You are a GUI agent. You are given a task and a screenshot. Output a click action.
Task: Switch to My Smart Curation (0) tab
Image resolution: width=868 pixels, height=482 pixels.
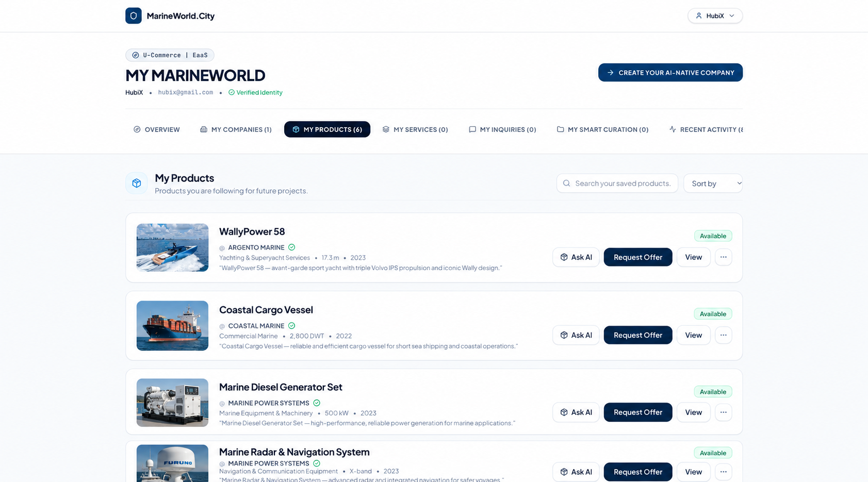(x=602, y=129)
